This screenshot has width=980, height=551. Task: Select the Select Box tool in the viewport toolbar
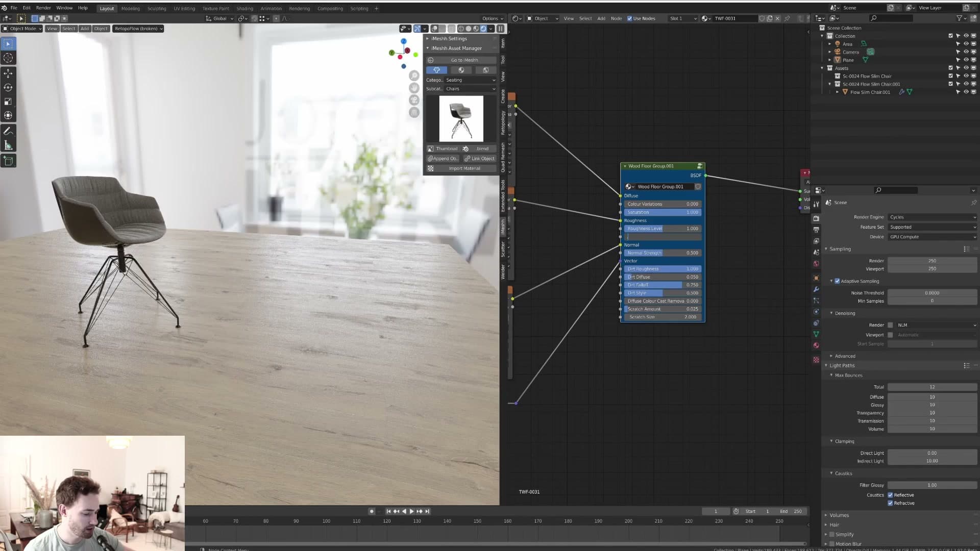(8, 44)
